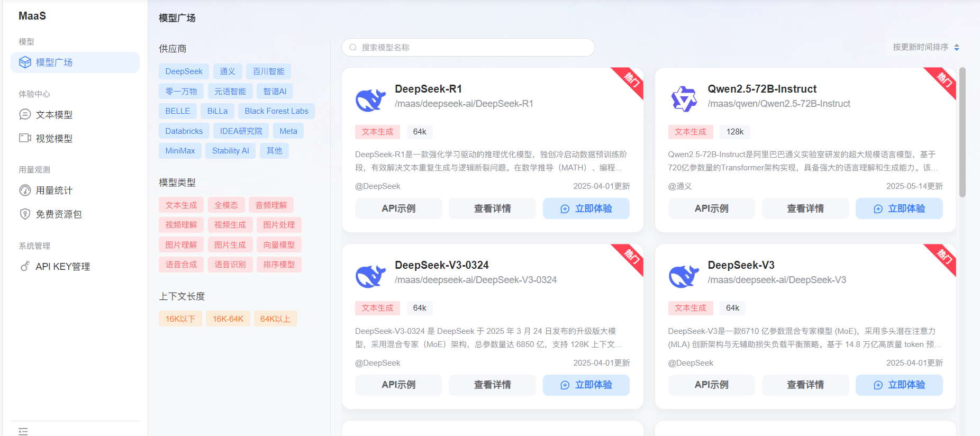Open 模型广场 in the sidebar
The image size is (980, 436).
tap(75, 62)
